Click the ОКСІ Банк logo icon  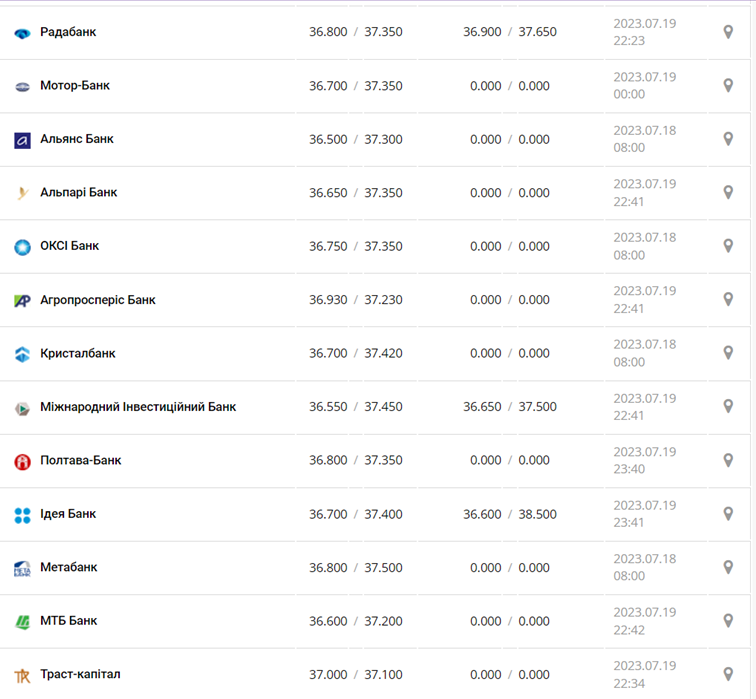(x=22, y=247)
